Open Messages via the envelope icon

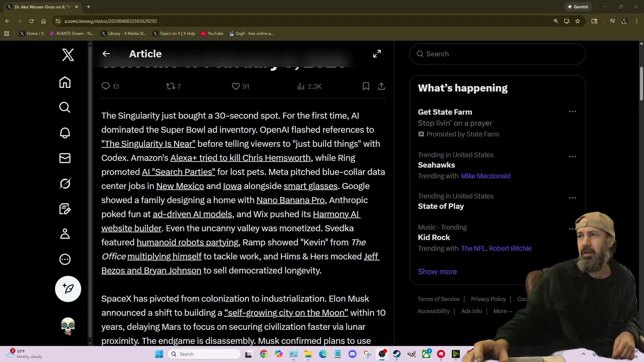pyautogui.click(x=65, y=158)
